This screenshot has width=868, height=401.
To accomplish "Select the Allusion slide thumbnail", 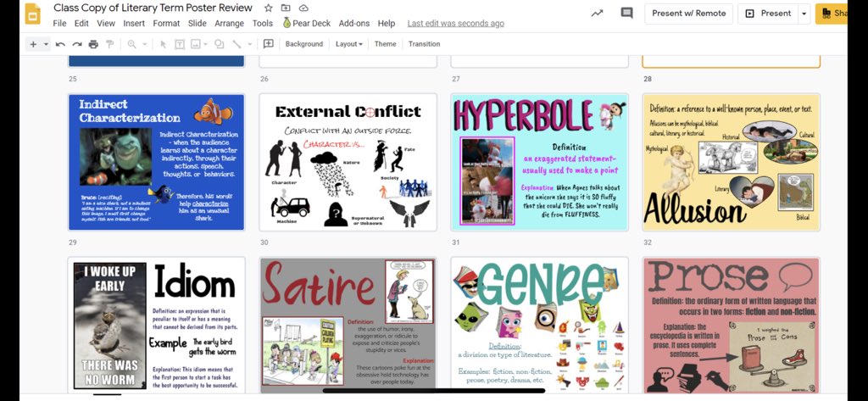I will (731, 162).
